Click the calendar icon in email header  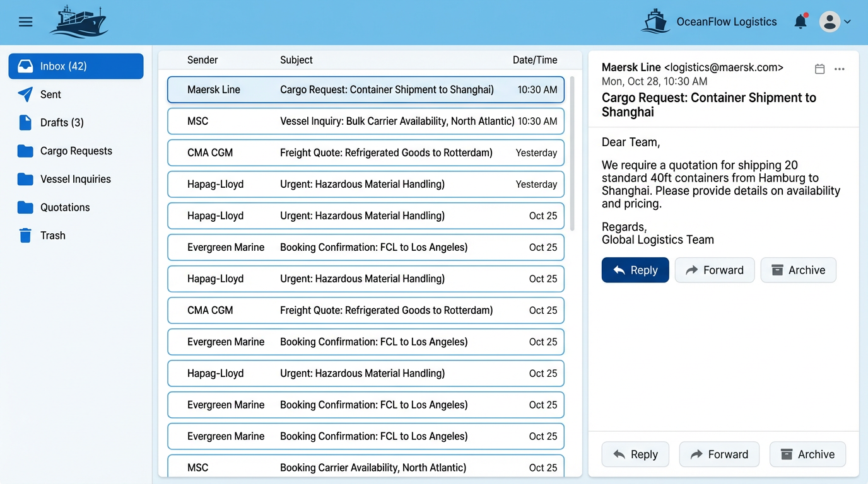pyautogui.click(x=819, y=69)
